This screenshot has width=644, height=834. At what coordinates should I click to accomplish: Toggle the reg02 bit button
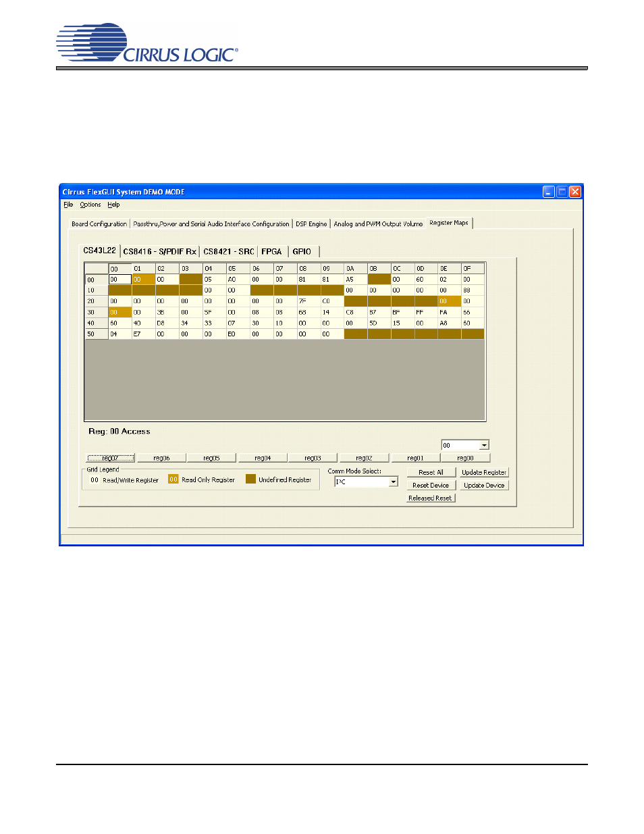tap(364, 458)
